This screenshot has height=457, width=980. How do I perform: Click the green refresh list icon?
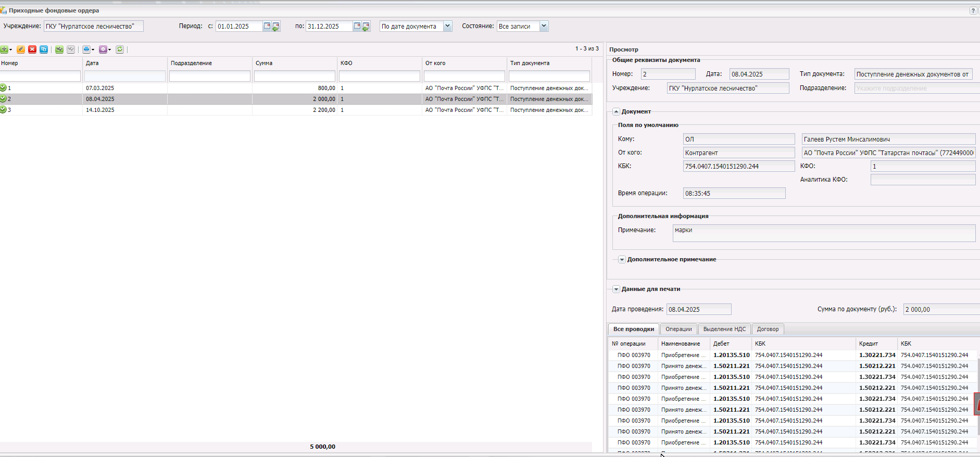[120, 49]
